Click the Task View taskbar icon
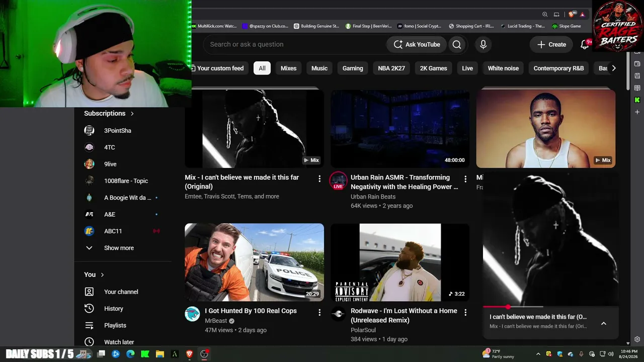The height and width of the screenshot is (362, 644). (x=101, y=354)
